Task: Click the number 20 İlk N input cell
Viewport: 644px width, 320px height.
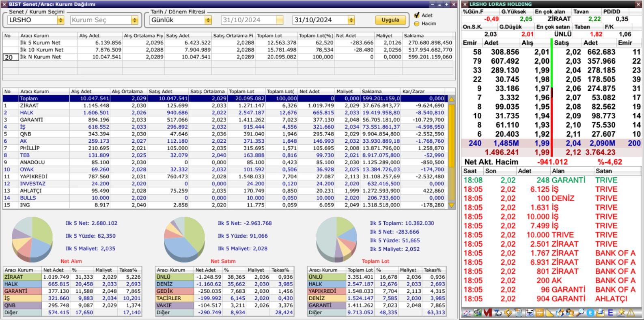Action: tap(11, 57)
